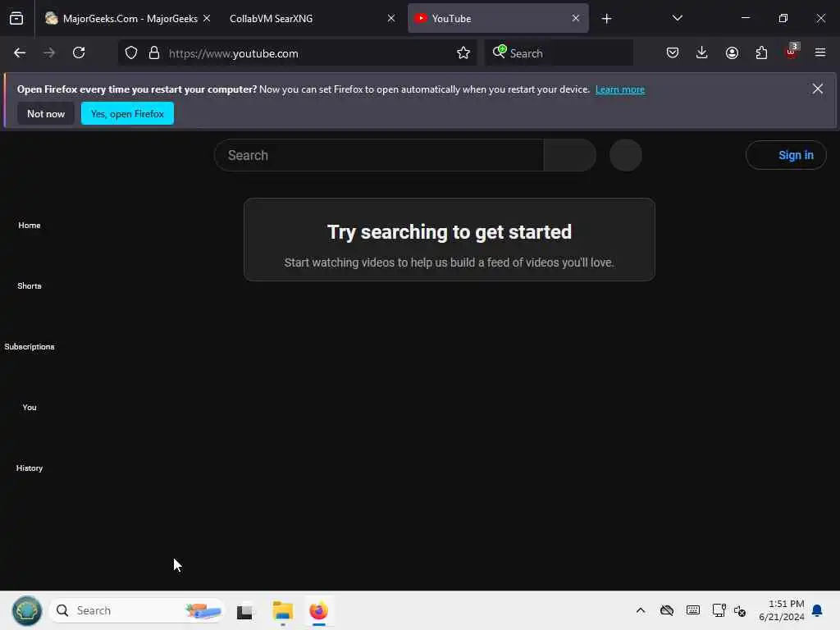This screenshot has width=840, height=630.
Task: Open touch keyboard tray icon
Action: [x=692, y=610]
